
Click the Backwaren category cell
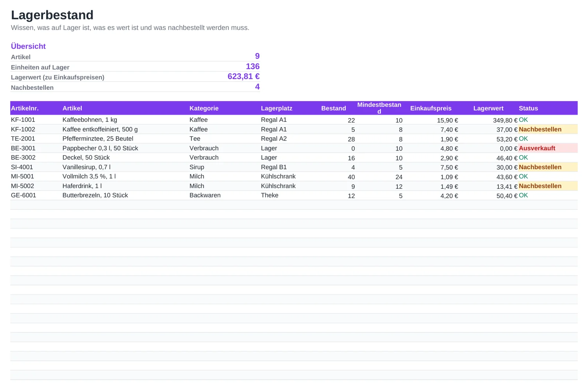(x=205, y=195)
